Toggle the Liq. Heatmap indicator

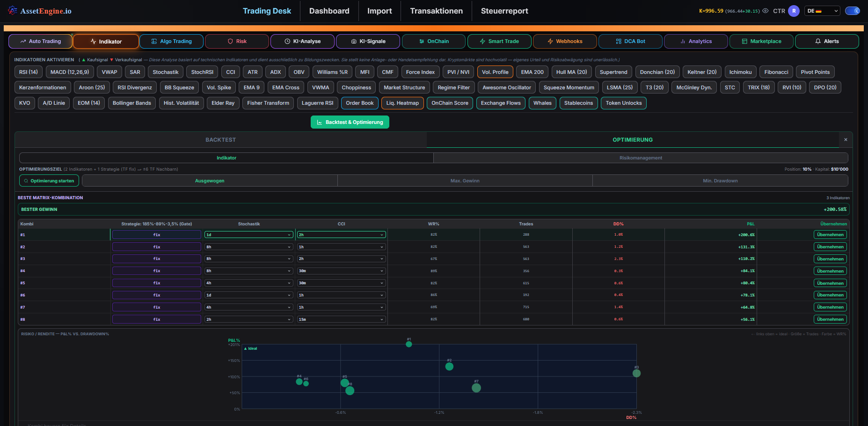point(402,103)
